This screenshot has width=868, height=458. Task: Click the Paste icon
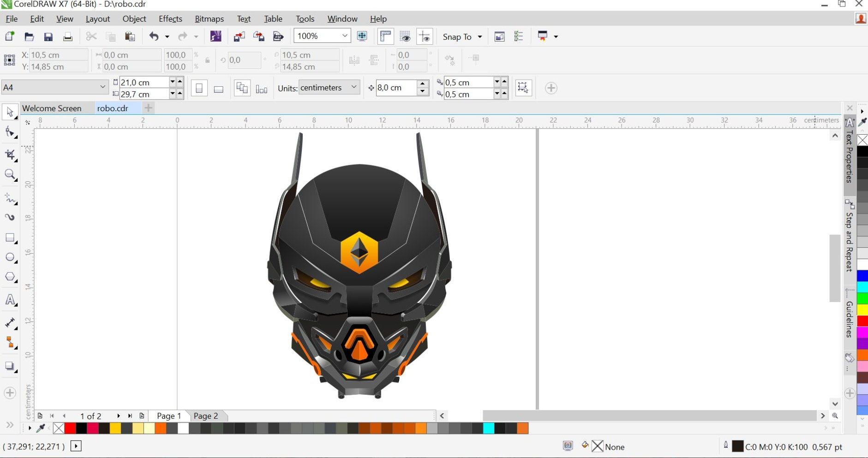130,36
